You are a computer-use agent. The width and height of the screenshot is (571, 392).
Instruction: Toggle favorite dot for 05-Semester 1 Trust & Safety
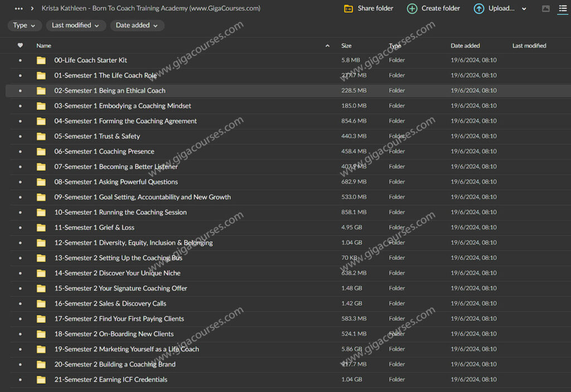point(21,136)
